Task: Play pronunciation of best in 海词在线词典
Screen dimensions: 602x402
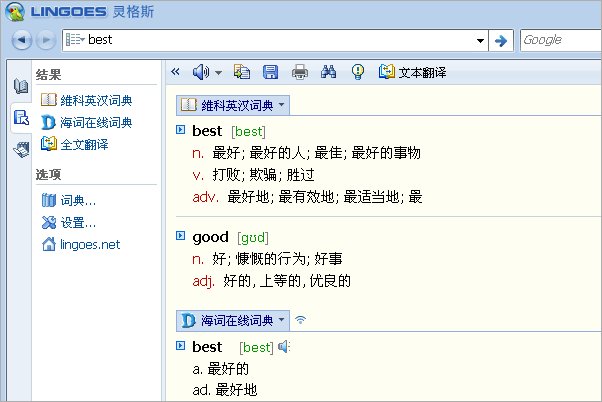Action: [284, 347]
